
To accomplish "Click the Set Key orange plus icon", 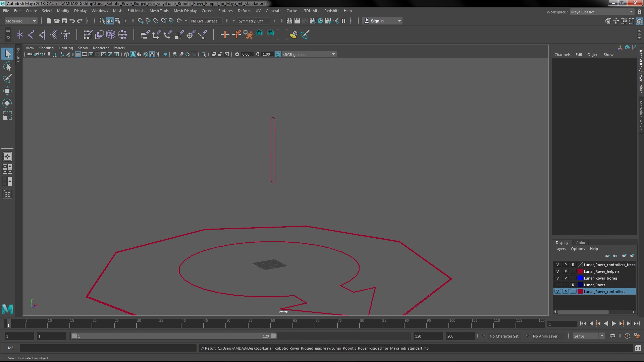I will 225,35.
